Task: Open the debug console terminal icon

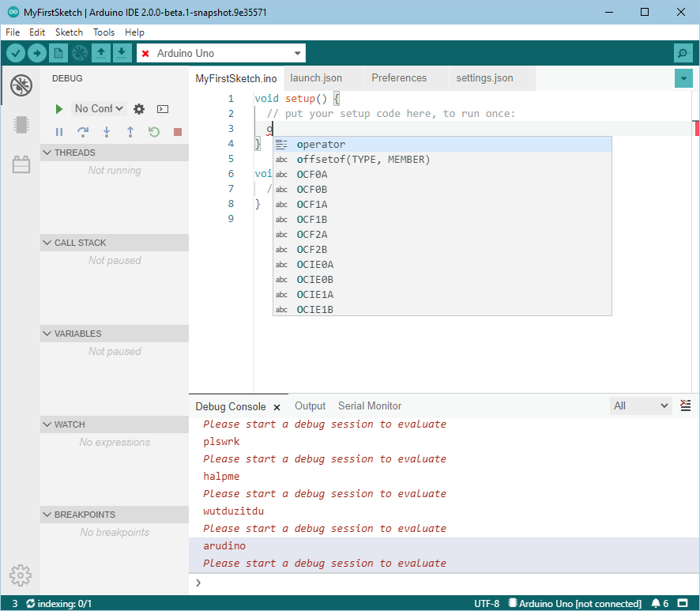Action: (163, 109)
